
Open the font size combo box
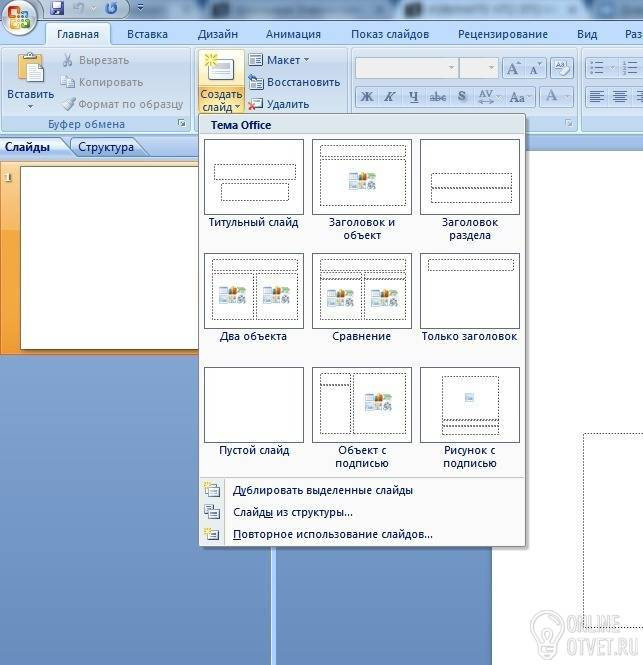tap(478, 67)
